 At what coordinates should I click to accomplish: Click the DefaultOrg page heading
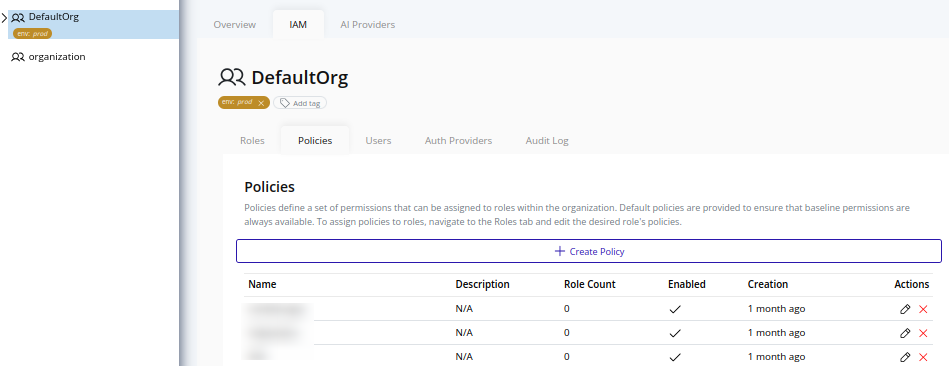pos(300,77)
